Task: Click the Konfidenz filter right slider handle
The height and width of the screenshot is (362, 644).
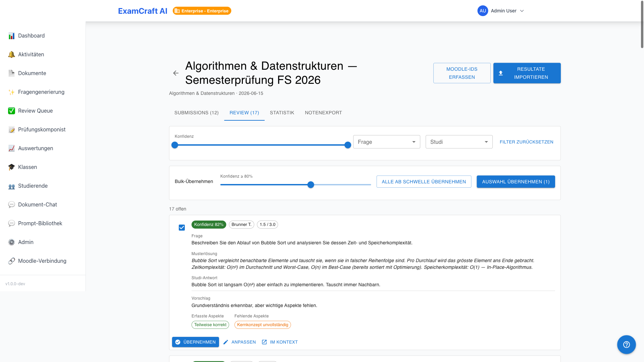Action: point(348,145)
